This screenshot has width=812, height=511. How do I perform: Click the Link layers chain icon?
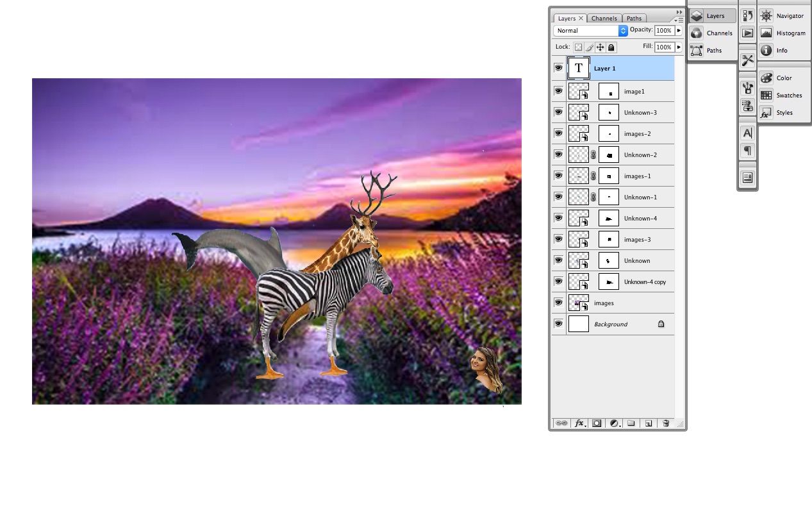[x=562, y=423]
